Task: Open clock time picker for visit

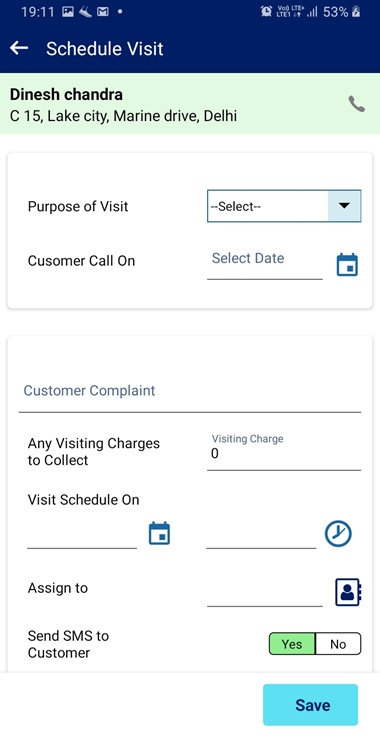Action: point(338,534)
